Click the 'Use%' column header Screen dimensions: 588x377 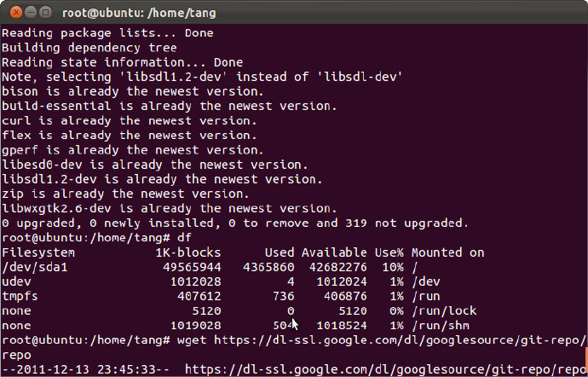click(x=389, y=252)
